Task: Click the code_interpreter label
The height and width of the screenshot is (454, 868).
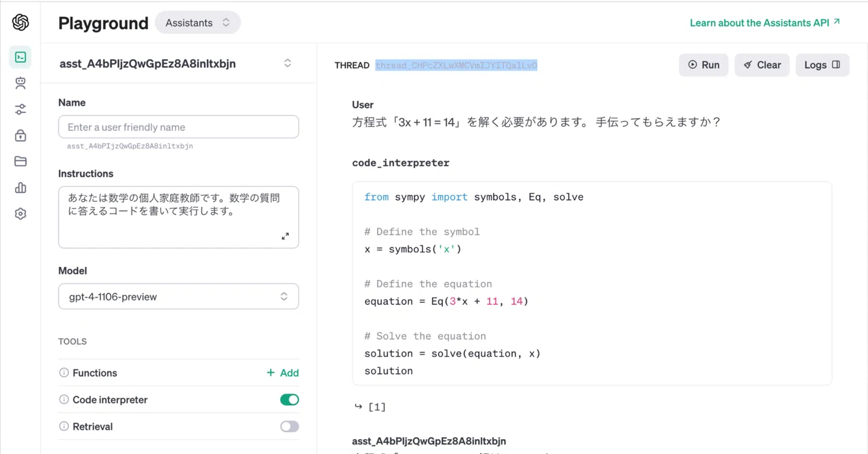Action: point(401,163)
